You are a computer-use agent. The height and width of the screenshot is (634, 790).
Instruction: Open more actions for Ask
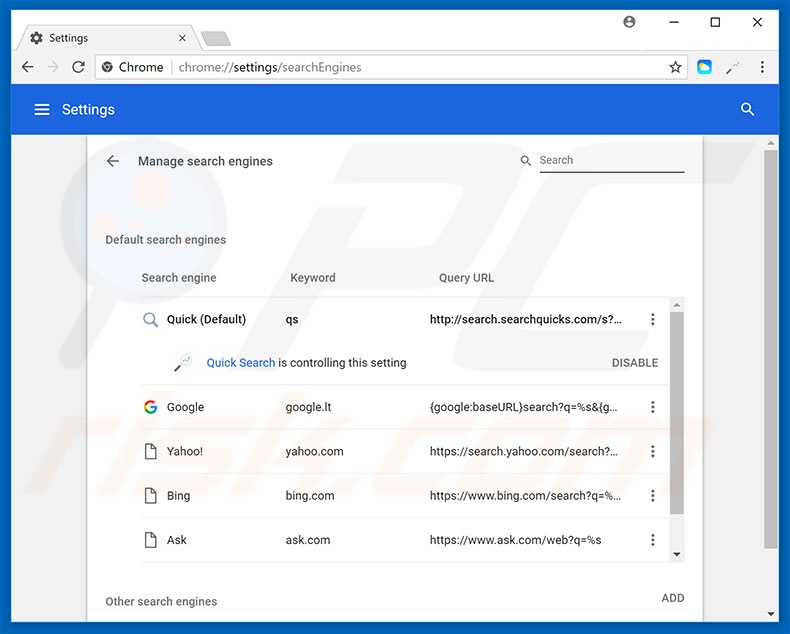pos(652,540)
